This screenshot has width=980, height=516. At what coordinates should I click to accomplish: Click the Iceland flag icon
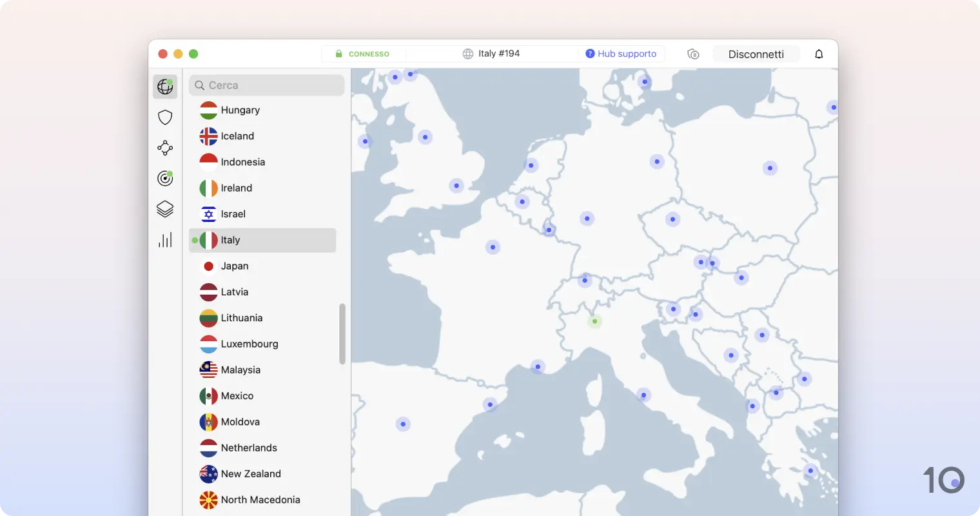[x=208, y=136]
